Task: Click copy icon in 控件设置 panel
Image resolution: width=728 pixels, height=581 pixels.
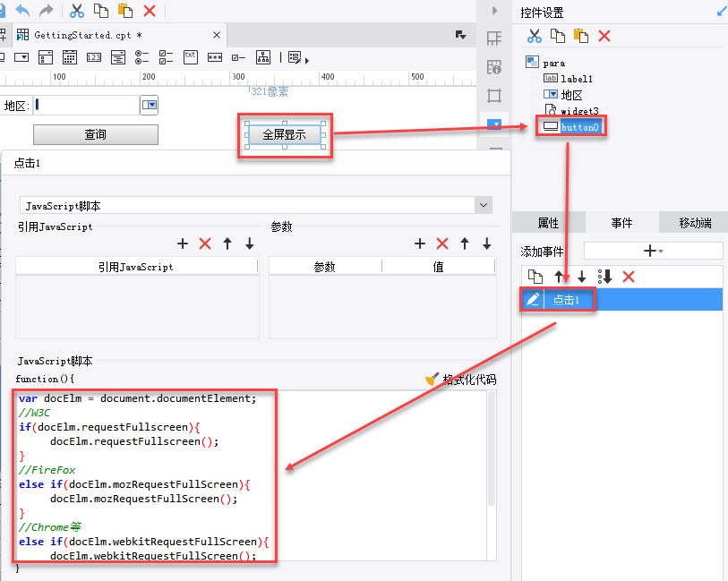Action: coord(558,36)
